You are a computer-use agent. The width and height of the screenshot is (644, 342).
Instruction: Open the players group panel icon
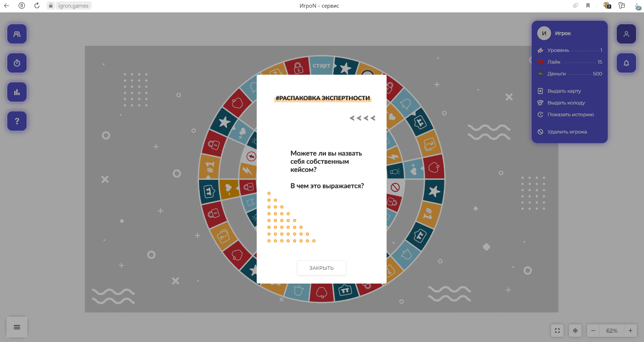pos(17,34)
